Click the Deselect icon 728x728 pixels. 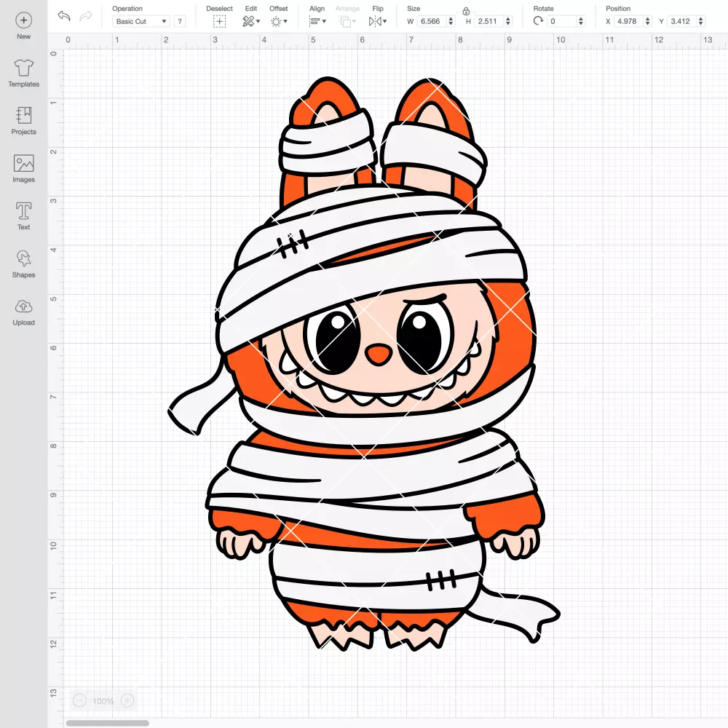point(220,21)
